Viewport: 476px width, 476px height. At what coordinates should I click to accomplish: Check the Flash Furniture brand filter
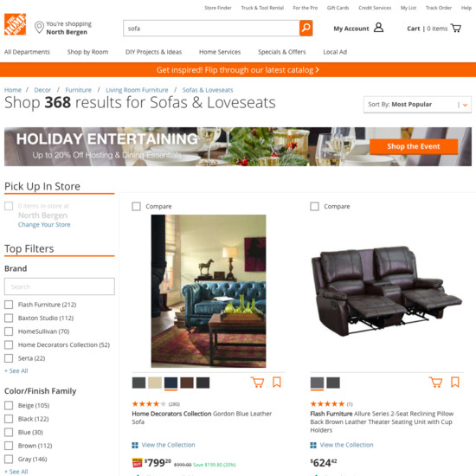9,305
